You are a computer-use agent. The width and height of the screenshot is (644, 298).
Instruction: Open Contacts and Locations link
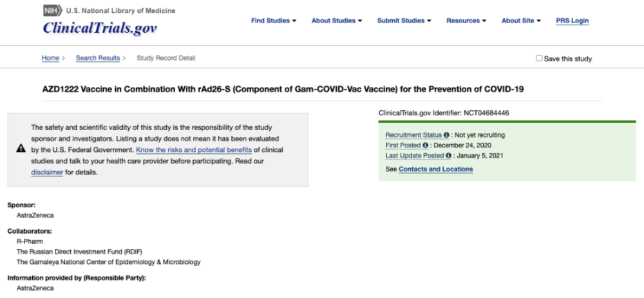pyautogui.click(x=435, y=169)
